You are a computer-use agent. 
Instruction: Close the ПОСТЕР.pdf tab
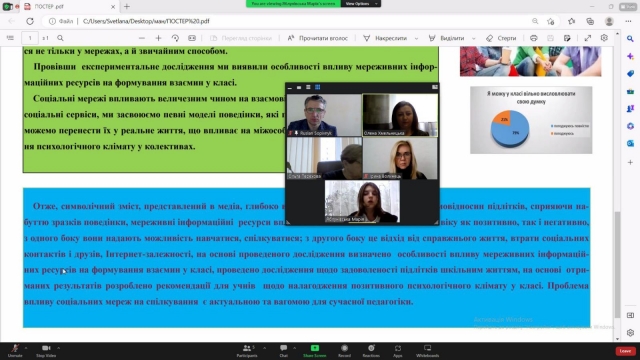click(x=113, y=7)
